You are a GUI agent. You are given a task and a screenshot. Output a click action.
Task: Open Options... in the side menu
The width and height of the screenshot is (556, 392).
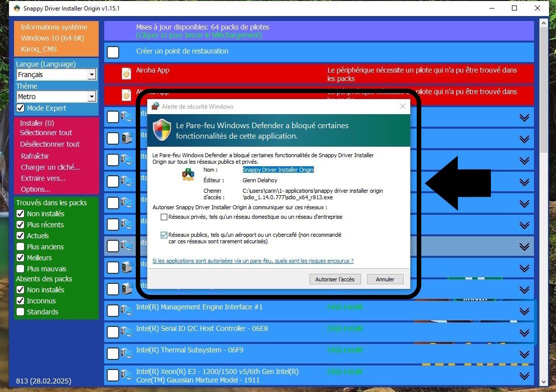click(36, 189)
